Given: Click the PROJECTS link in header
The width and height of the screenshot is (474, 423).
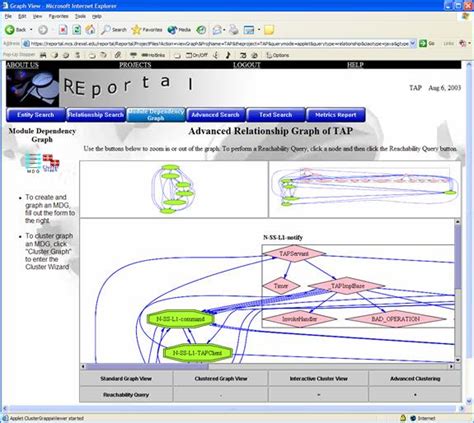Looking at the screenshot, I should tap(135, 65).
